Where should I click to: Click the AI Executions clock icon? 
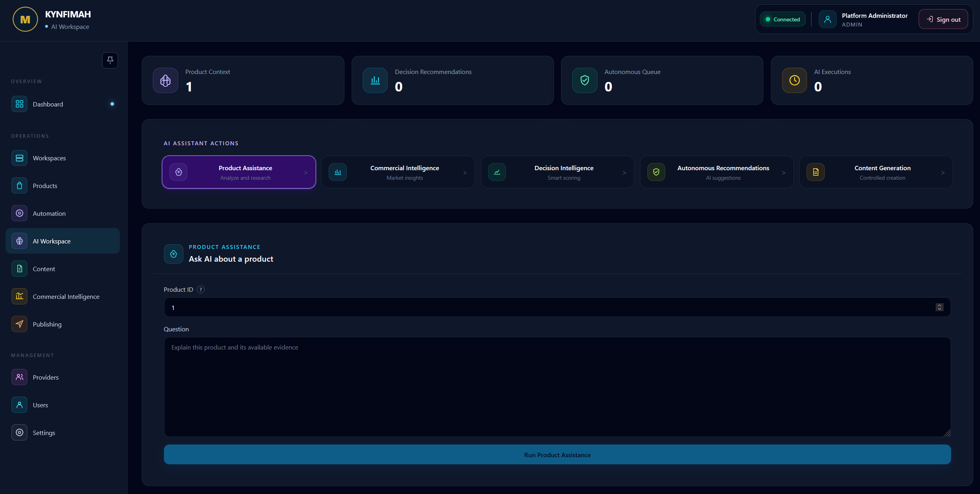(794, 80)
